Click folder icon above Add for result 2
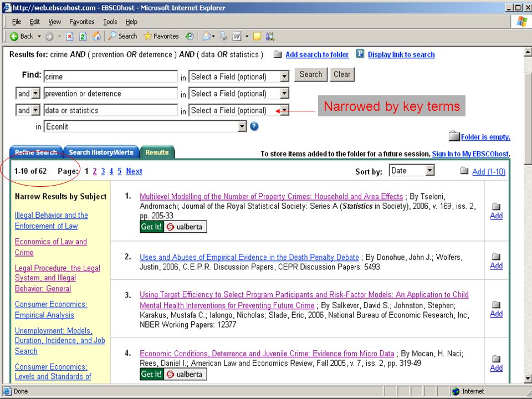532x399 pixels. click(496, 256)
